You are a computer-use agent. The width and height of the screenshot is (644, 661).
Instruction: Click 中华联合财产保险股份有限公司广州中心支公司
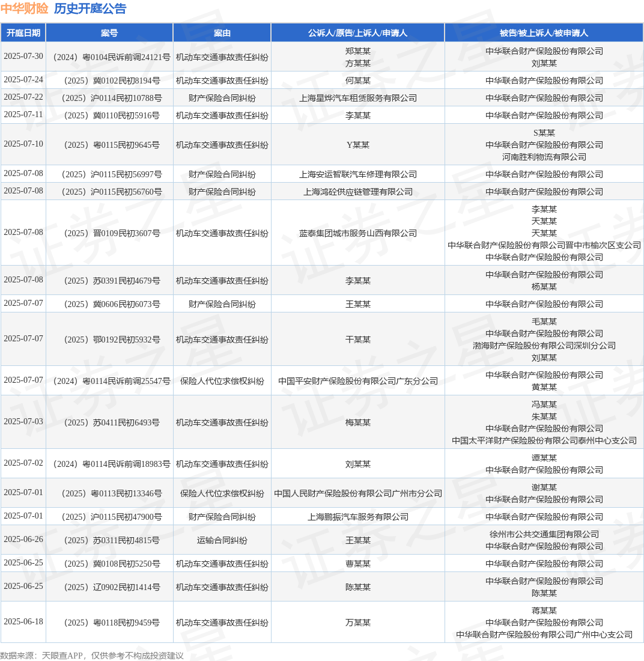(544, 635)
